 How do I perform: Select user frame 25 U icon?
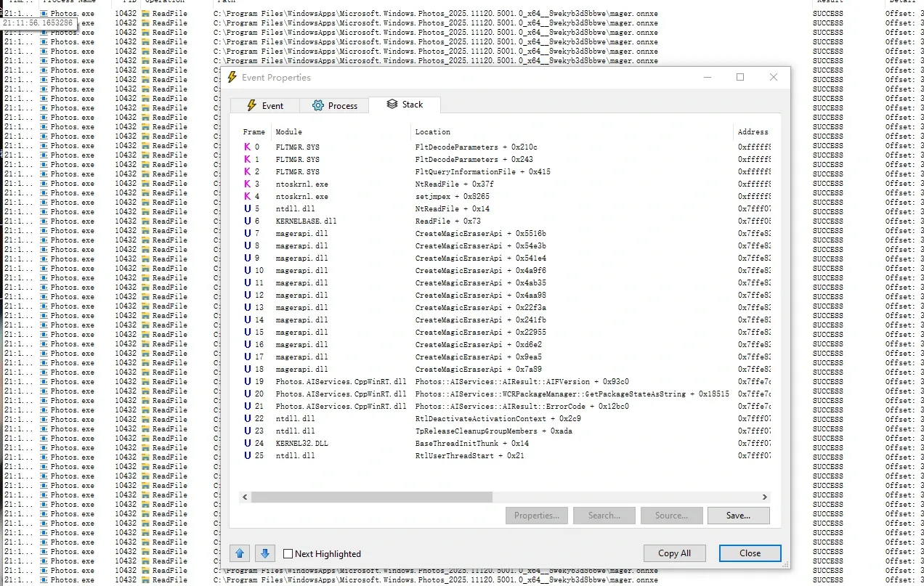[x=248, y=455]
